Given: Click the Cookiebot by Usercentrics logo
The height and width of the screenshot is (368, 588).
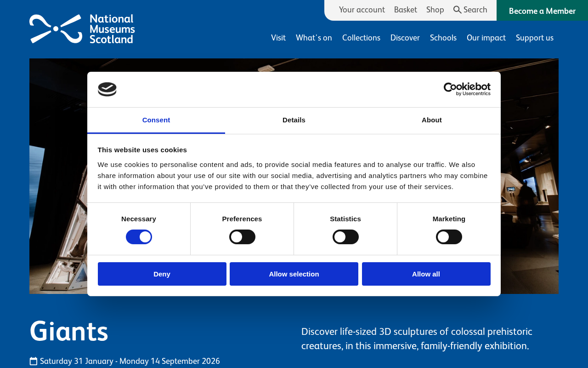Looking at the screenshot, I should coord(467,89).
